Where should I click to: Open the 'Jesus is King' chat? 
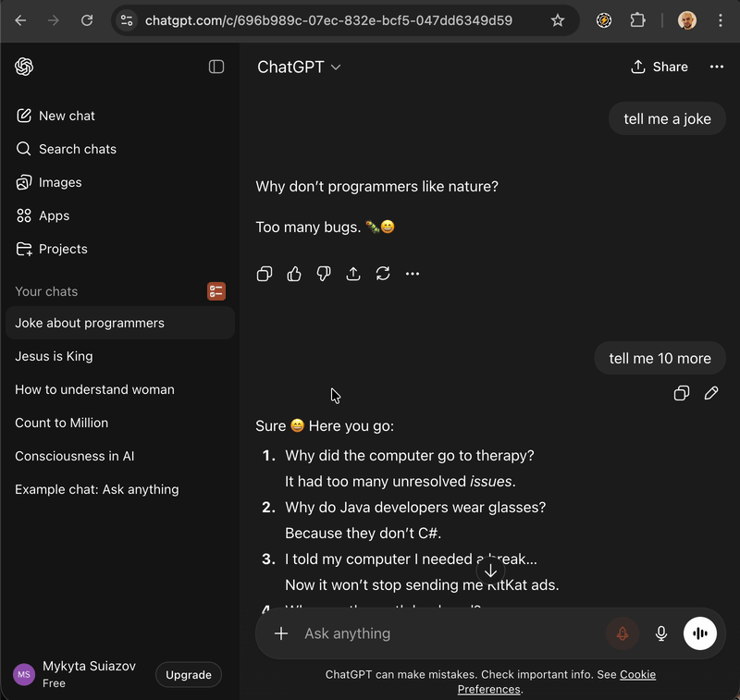pyautogui.click(x=55, y=356)
